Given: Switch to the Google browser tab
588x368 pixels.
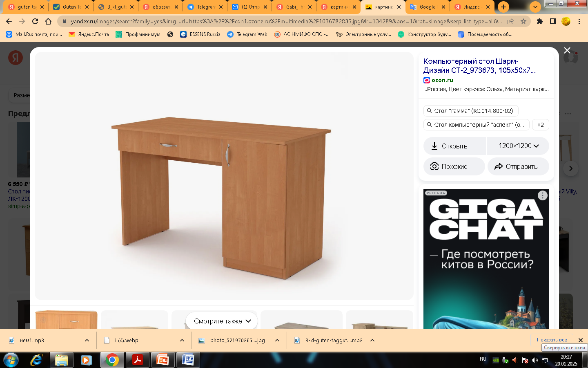Looking at the screenshot, I should [x=428, y=7].
